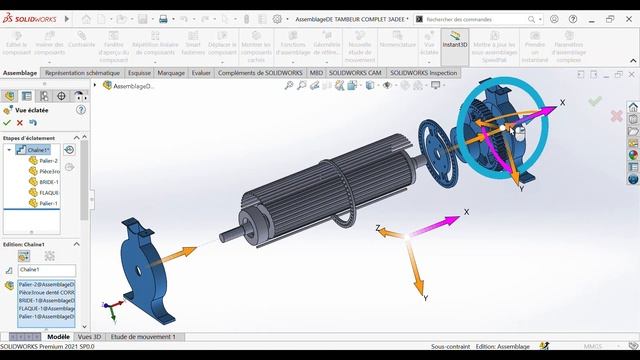Click the Zoom to Fit magnifier icon
The image size is (640, 360).
(x=289, y=85)
